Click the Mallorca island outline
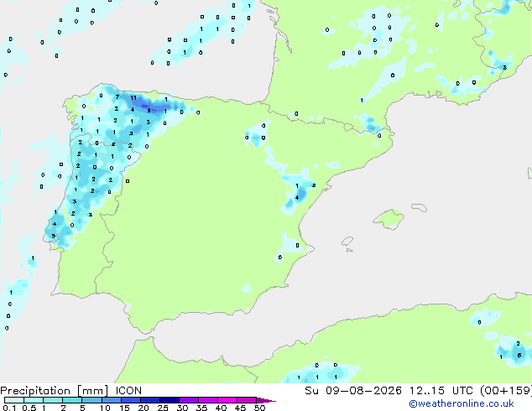The width and height of the screenshot is (532, 411). pyautogui.click(x=389, y=219)
